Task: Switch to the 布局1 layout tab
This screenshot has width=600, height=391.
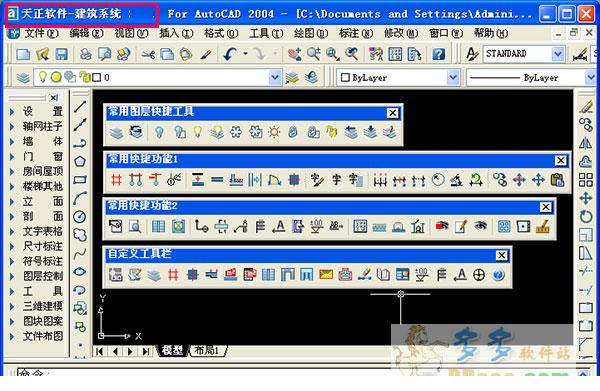Action: pos(207,350)
